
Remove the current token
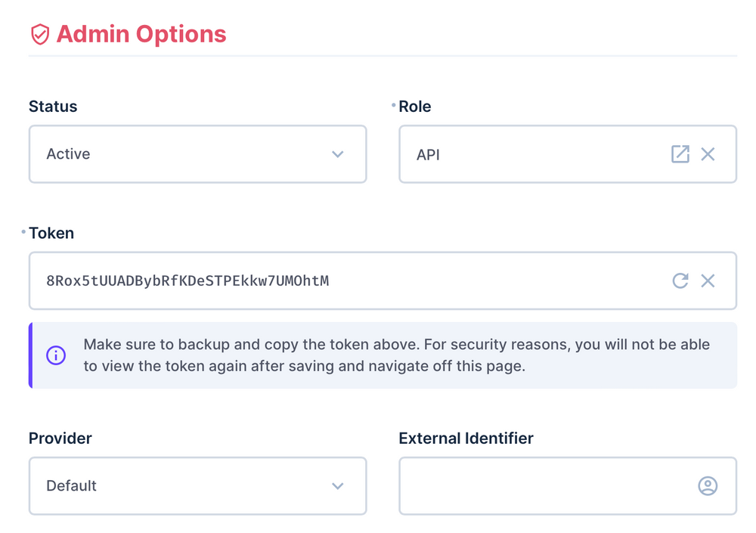(x=708, y=280)
